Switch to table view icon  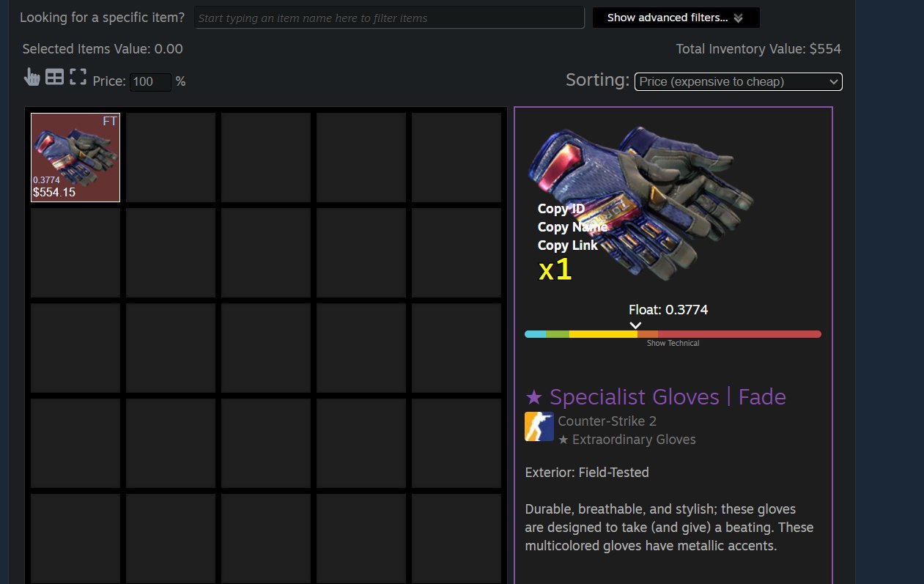pos(55,77)
